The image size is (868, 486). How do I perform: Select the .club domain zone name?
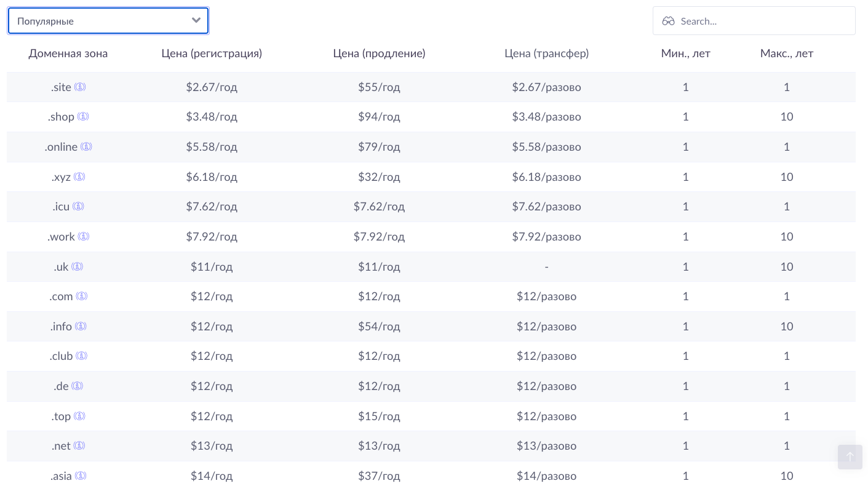pyautogui.click(x=62, y=356)
